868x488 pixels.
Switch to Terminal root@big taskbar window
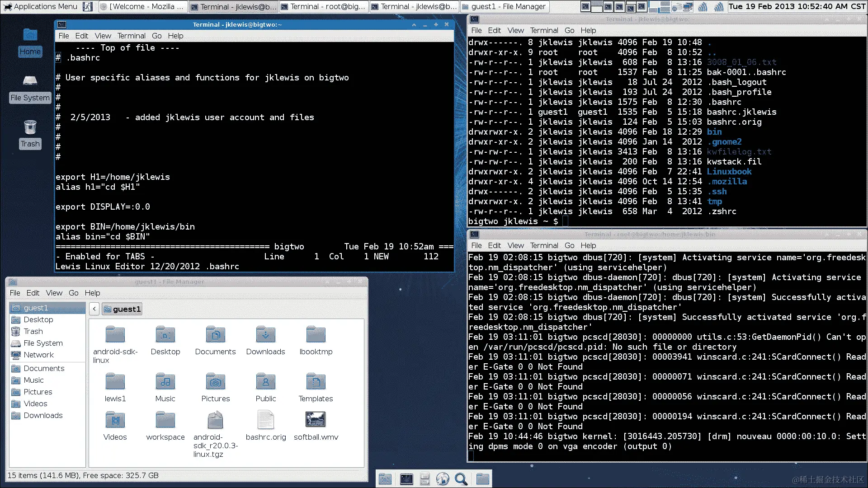[x=323, y=6]
